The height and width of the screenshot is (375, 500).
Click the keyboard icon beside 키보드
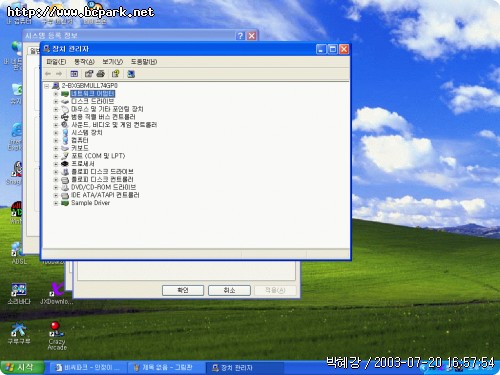tap(65, 148)
